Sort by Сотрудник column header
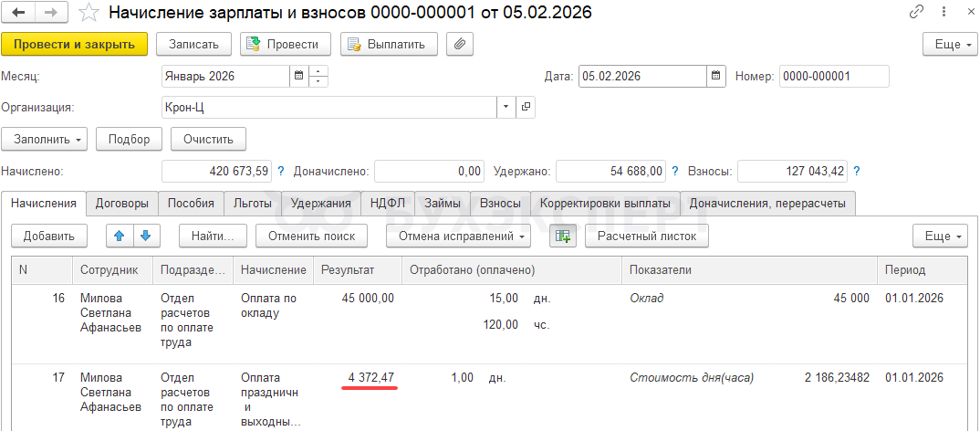This screenshot has width=980, height=431. pyautogui.click(x=112, y=269)
